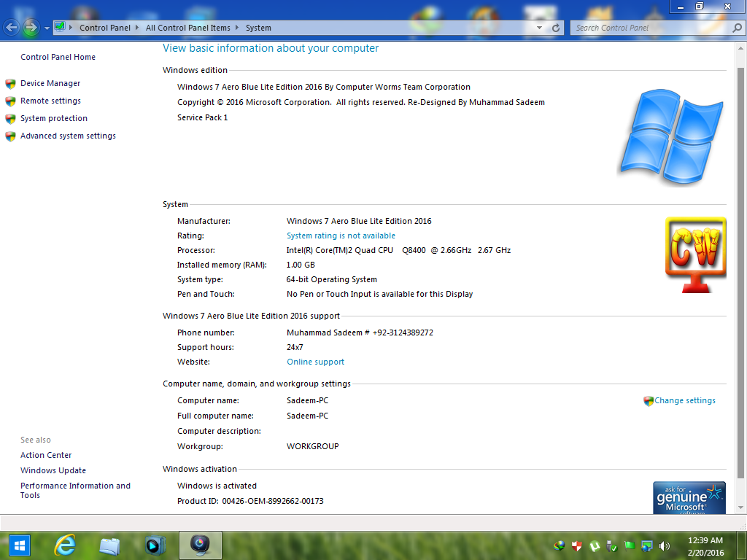Open the media player taskbar icon

pyautogui.click(x=155, y=545)
